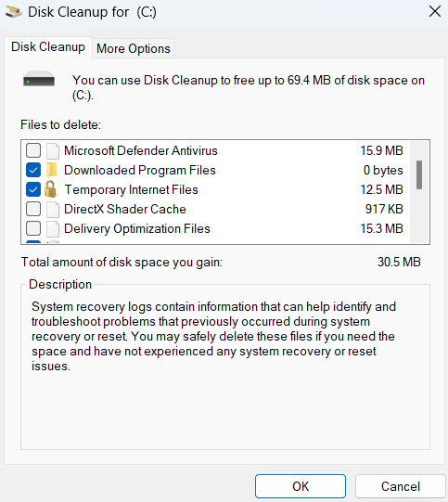Image resolution: width=448 pixels, height=502 pixels.
Task: Select the Temporary Internet Files list entry
Action: pyautogui.click(x=214, y=189)
